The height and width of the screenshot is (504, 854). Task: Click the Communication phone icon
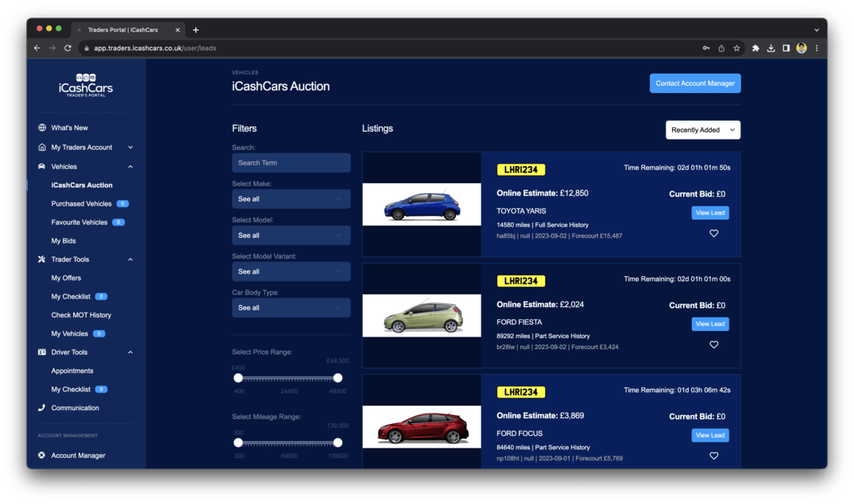[42, 408]
